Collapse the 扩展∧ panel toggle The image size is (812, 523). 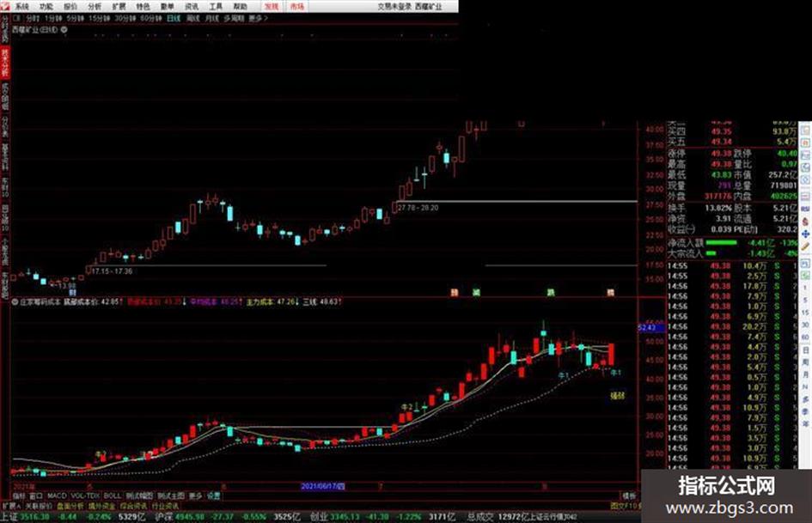(12, 505)
